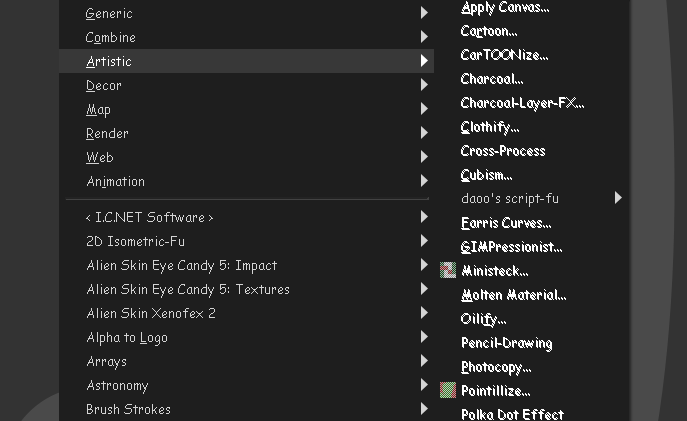Select the Artistic menu item
The height and width of the screenshot is (421, 687).
coord(247,61)
